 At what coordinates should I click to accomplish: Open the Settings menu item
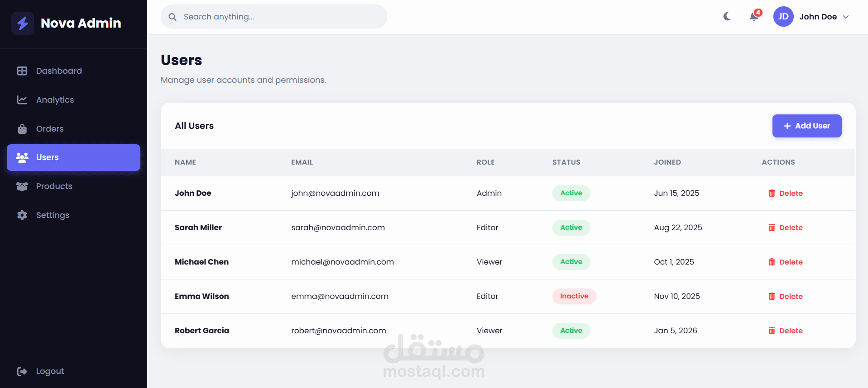point(73,215)
